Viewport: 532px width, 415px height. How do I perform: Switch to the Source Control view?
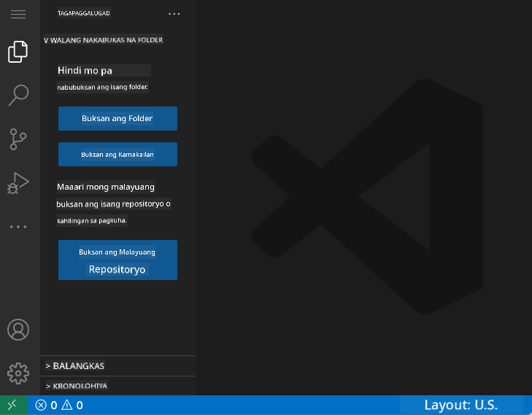(x=18, y=139)
